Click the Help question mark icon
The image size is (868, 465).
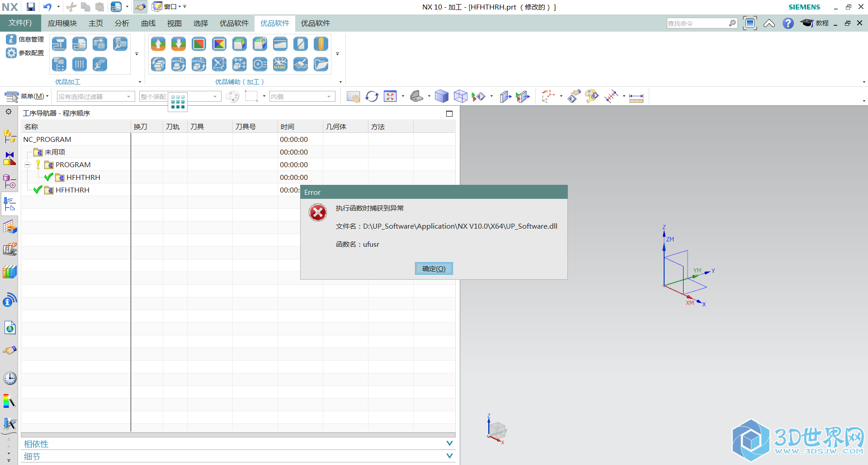click(788, 23)
